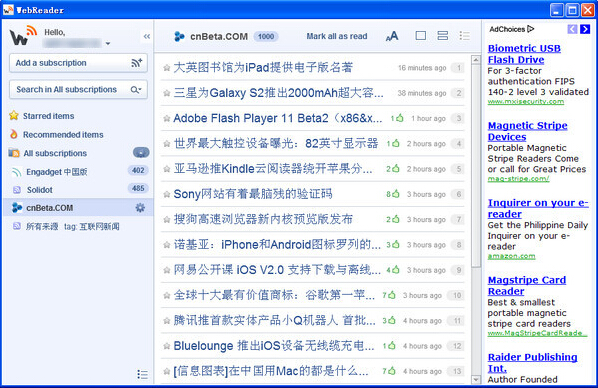Click scrollbar up arrow in article list

click(x=476, y=60)
